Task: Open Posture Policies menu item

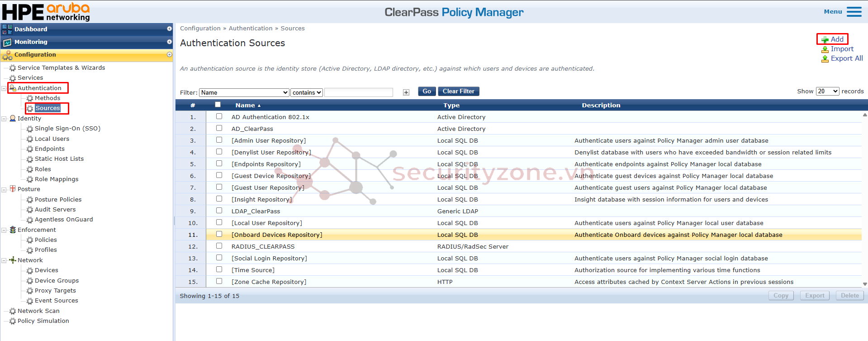Action: (x=58, y=200)
